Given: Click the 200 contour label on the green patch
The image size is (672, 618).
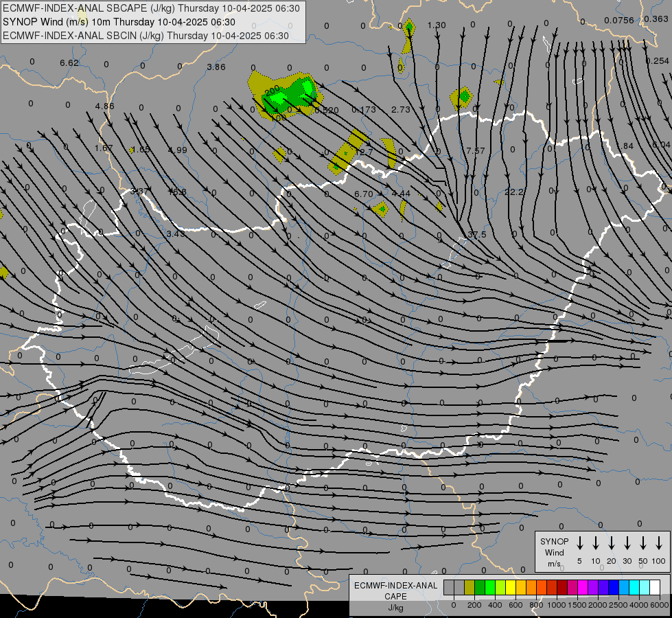Looking at the screenshot, I should point(273,92).
